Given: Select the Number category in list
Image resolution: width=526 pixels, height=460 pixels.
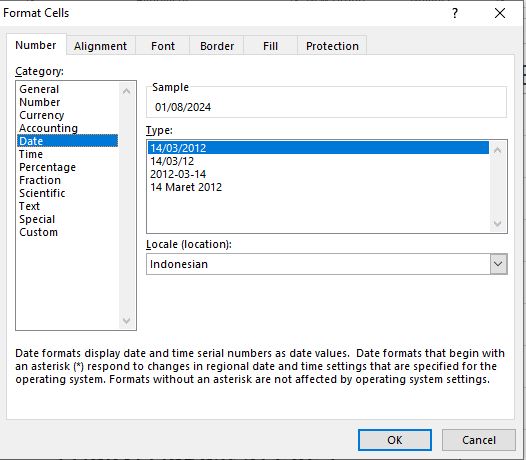Looking at the screenshot, I should point(67,102).
